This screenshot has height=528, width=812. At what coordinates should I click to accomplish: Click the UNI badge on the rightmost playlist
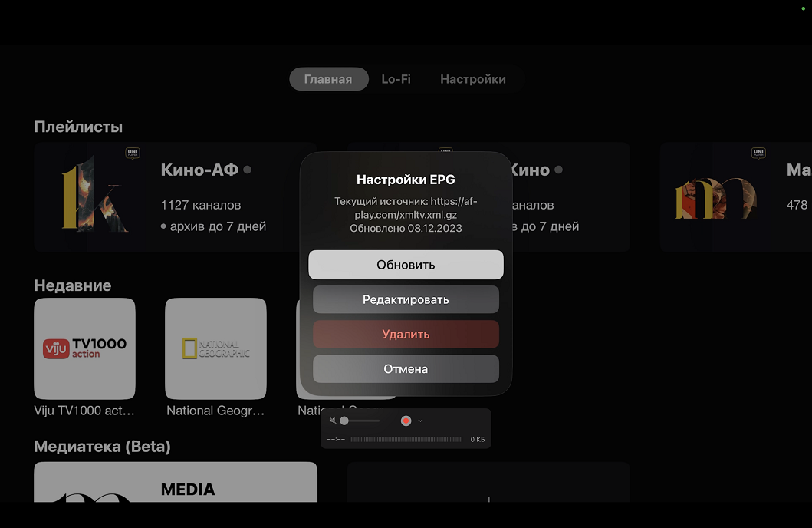[758, 153]
